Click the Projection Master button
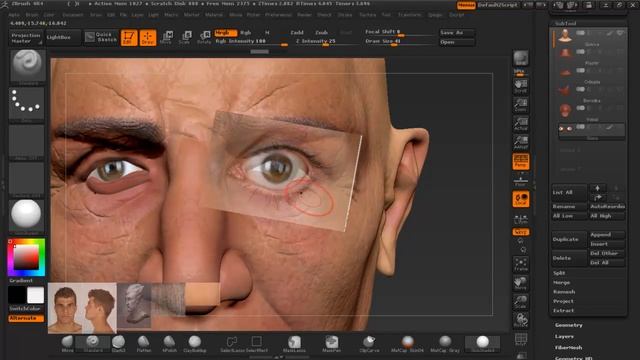This screenshot has height=360, width=640. point(26,38)
